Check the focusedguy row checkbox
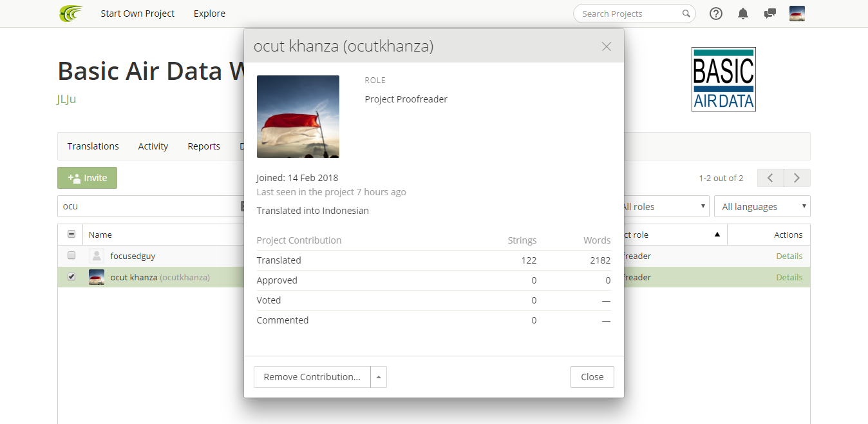The width and height of the screenshot is (868, 424). pos(71,256)
